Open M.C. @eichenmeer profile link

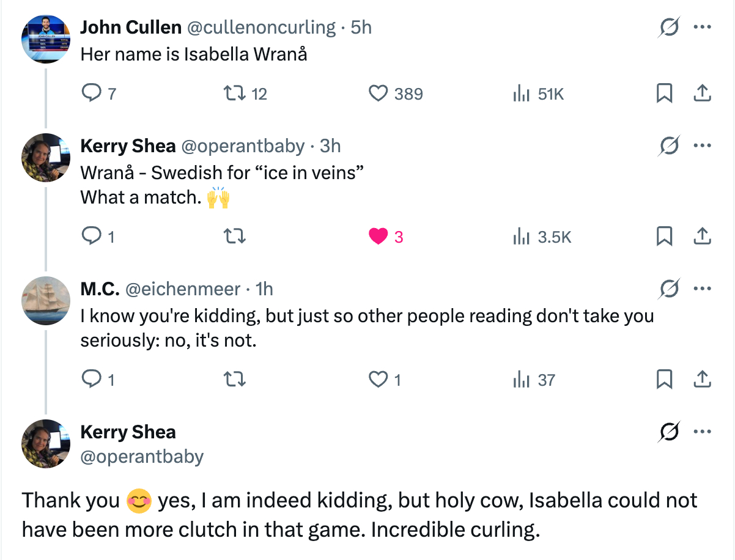point(183,289)
